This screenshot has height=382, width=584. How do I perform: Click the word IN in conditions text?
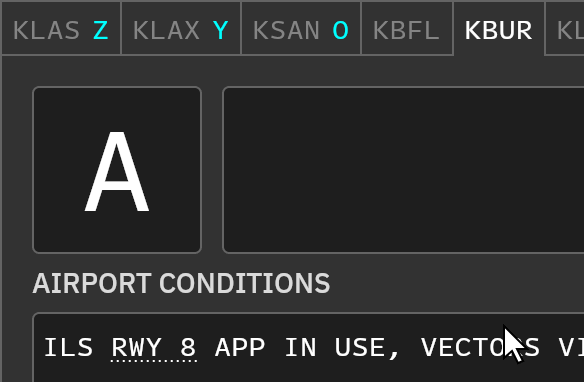tap(301, 347)
